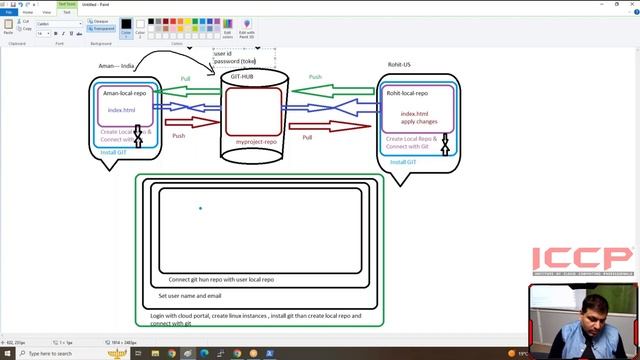The width and height of the screenshot is (640, 360).
Task: Toggle Italic text formatting
Action: [63, 33]
